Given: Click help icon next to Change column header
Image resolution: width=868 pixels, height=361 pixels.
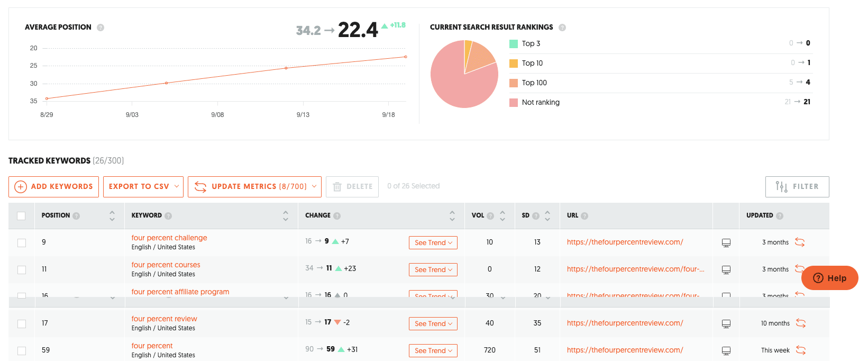Looking at the screenshot, I should point(337,216).
